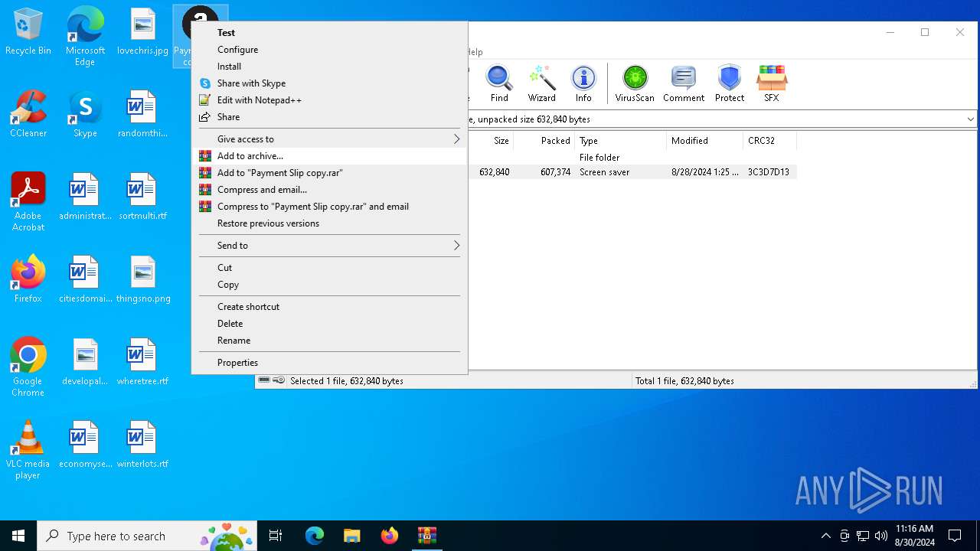
Task: Sort by the Modified column header
Action: pos(704,141)
